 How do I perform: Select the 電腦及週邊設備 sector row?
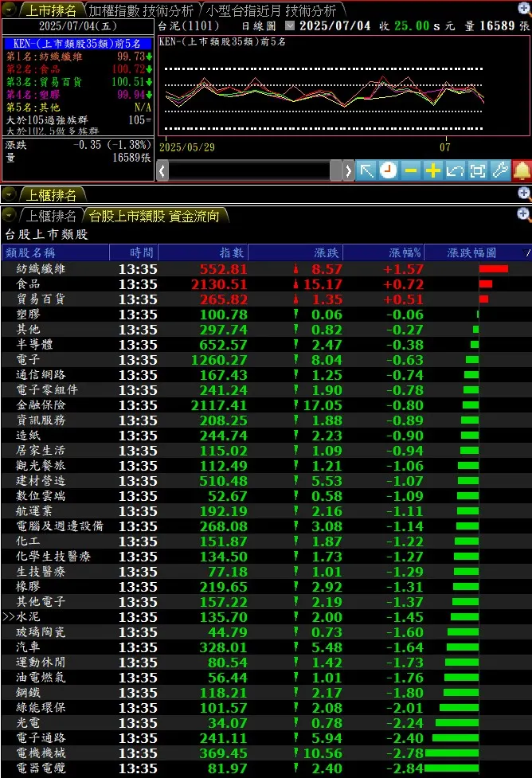pos(266,526)
